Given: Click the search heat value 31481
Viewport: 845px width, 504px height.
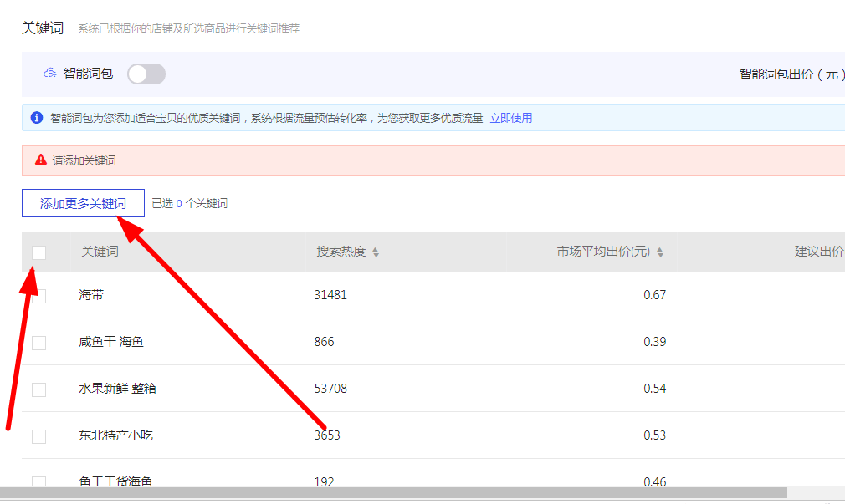Looking at the screenshot, I should tap(330, 295).
